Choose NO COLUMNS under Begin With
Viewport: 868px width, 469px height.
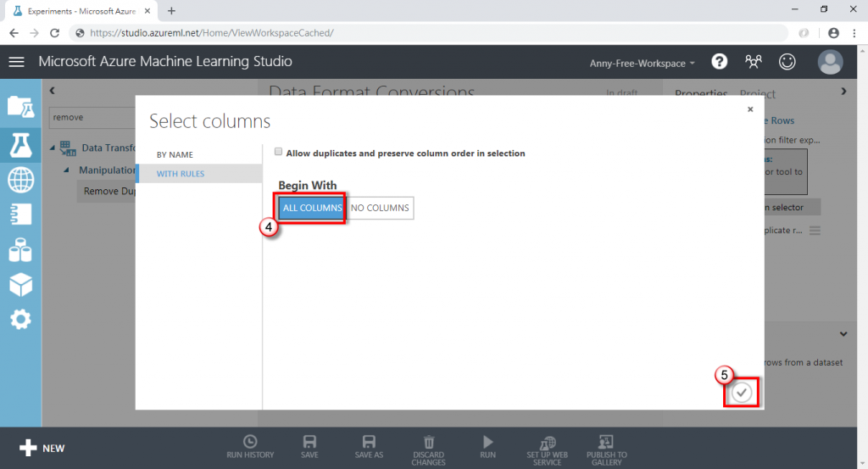[x=380, y=208]
